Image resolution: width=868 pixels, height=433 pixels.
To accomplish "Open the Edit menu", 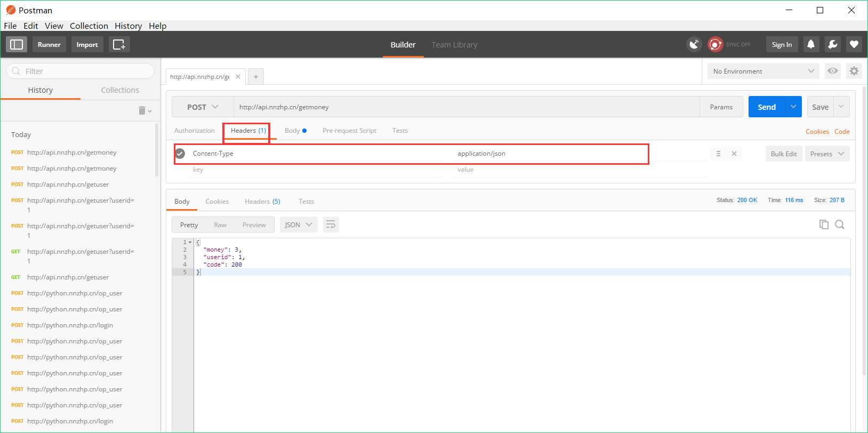I will (30, 26).
